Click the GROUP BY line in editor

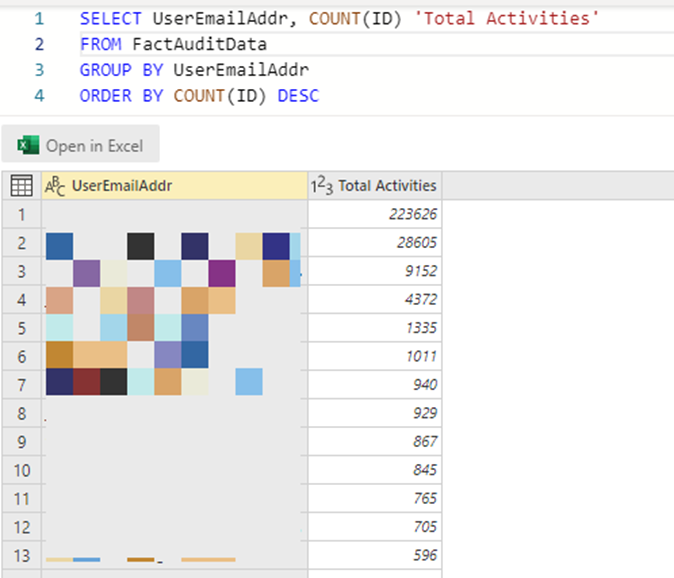pyautogui.click(x=194, y=70)
